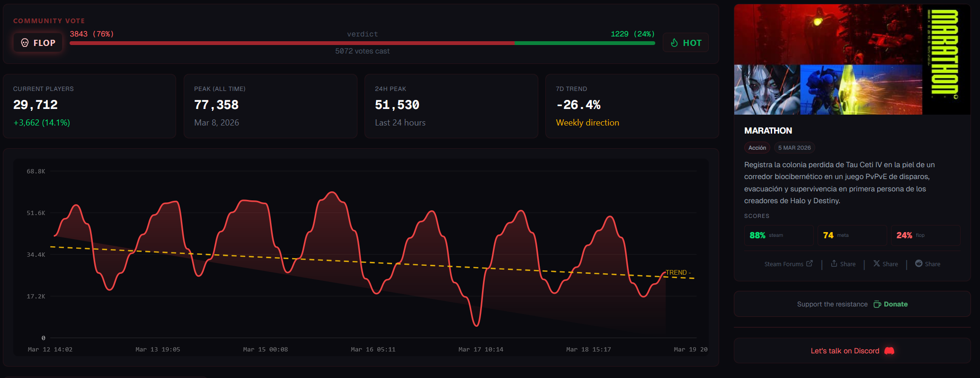Select the MARATHON game title
Viewport: 980px width, 378px height.
tap(768, 131)
